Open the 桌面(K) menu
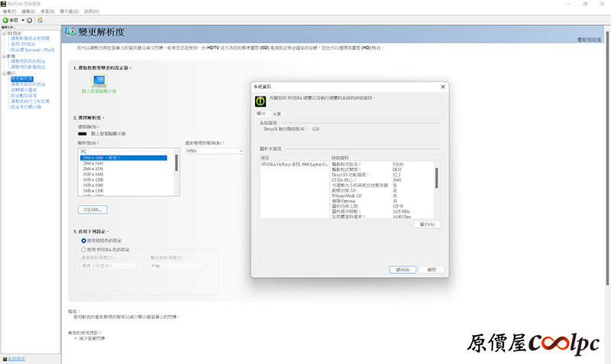This screenshot has width=611, height=364. coord(47,11)
